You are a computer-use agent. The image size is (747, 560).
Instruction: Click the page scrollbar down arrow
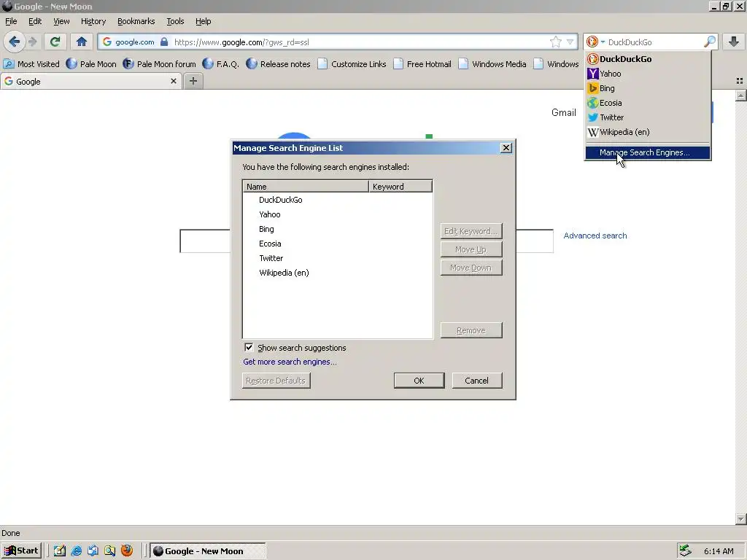pos(741,518)
